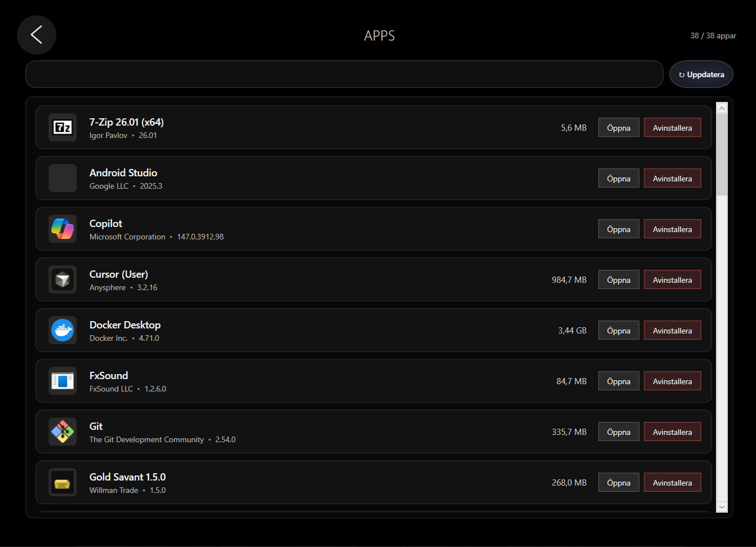Click the 984,7 MB size value
Screen dimensions: 756x547
(569, 280)
